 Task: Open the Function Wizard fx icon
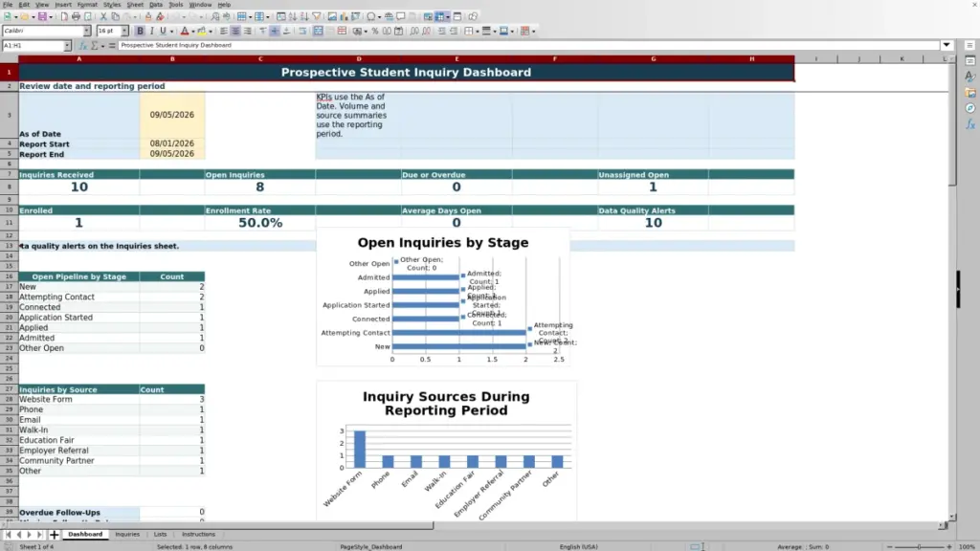click(x=82, y=46)
